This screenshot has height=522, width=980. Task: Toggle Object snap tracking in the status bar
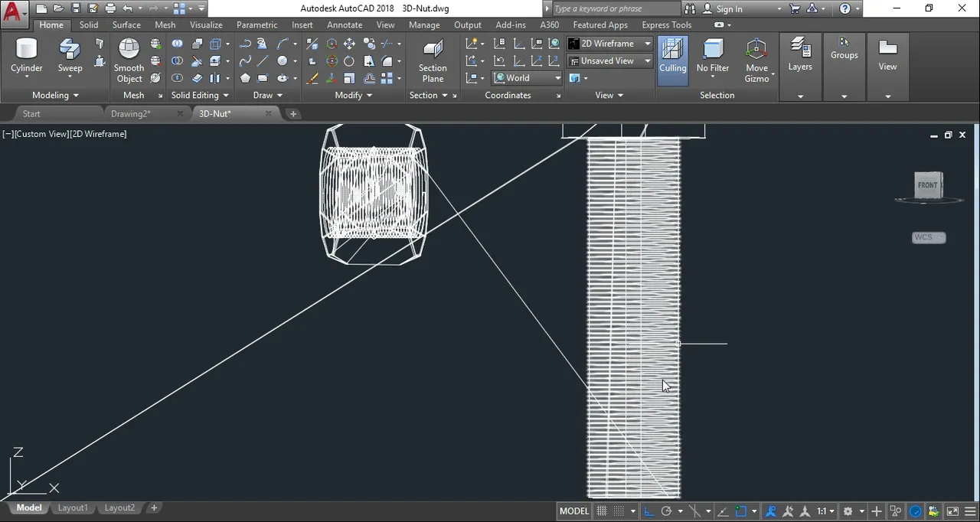724,511
